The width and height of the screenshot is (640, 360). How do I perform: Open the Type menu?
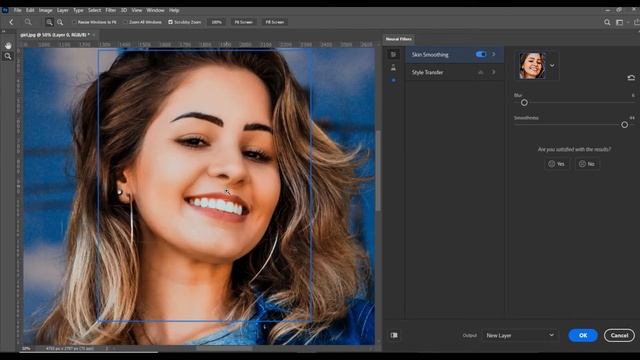[x=78, y=10]
